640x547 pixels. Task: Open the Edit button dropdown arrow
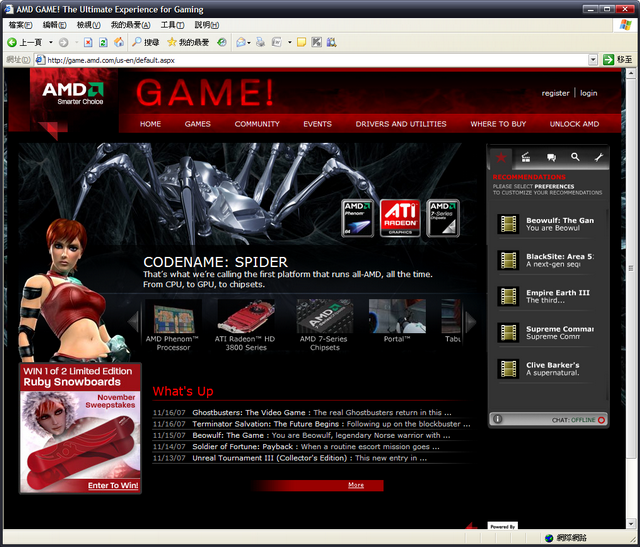click(x=289, y=42)
